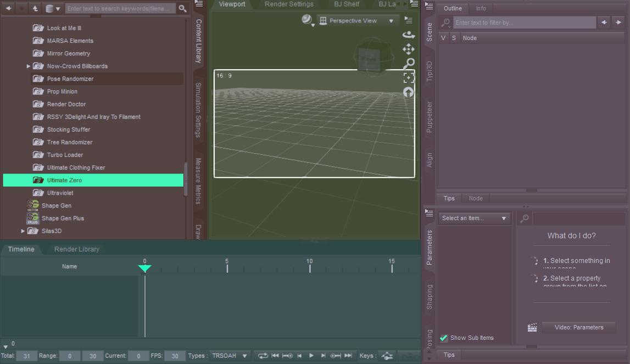Click the S selectable column header
The width and height of the screenshot is (630, 364).
tap(454, 38)
